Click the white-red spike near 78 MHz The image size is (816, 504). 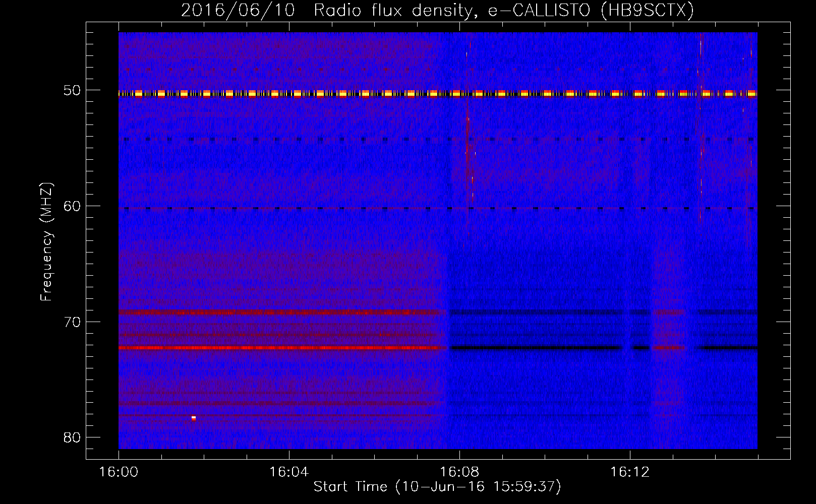(194, 418)
